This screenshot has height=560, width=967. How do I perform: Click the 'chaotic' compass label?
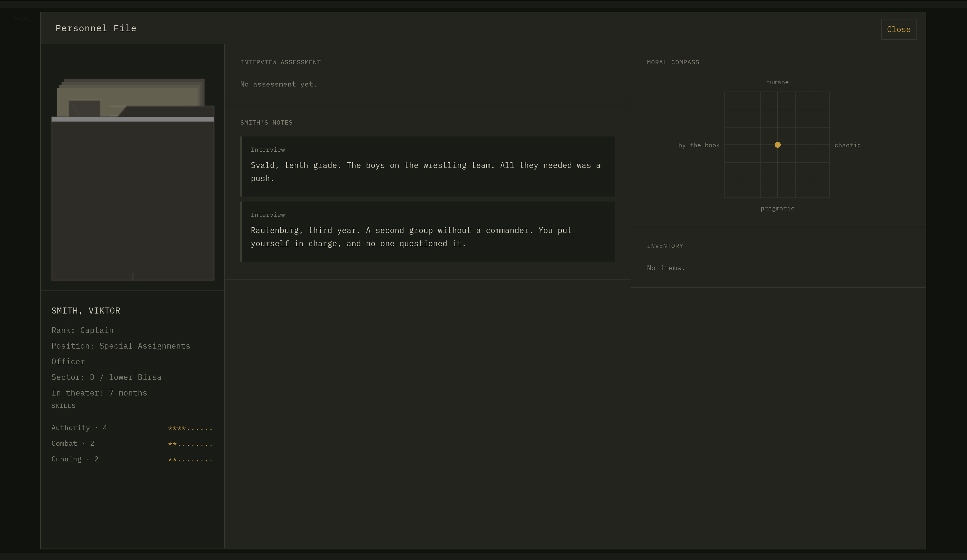(847, 145)
